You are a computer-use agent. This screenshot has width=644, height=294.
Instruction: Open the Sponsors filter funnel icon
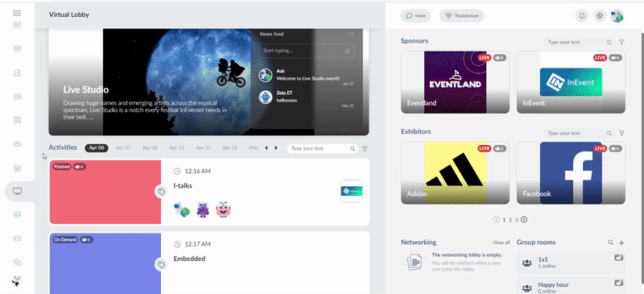[621, 43]
